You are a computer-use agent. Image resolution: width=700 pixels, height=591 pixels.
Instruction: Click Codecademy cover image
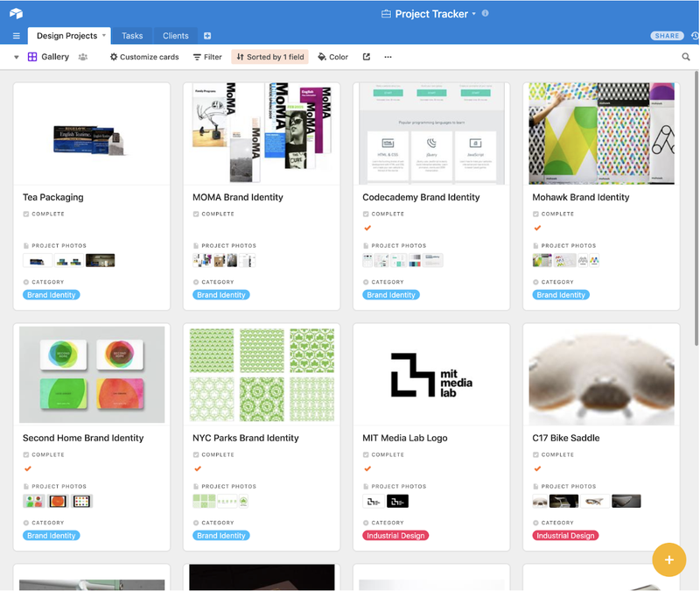coord(431,134)
